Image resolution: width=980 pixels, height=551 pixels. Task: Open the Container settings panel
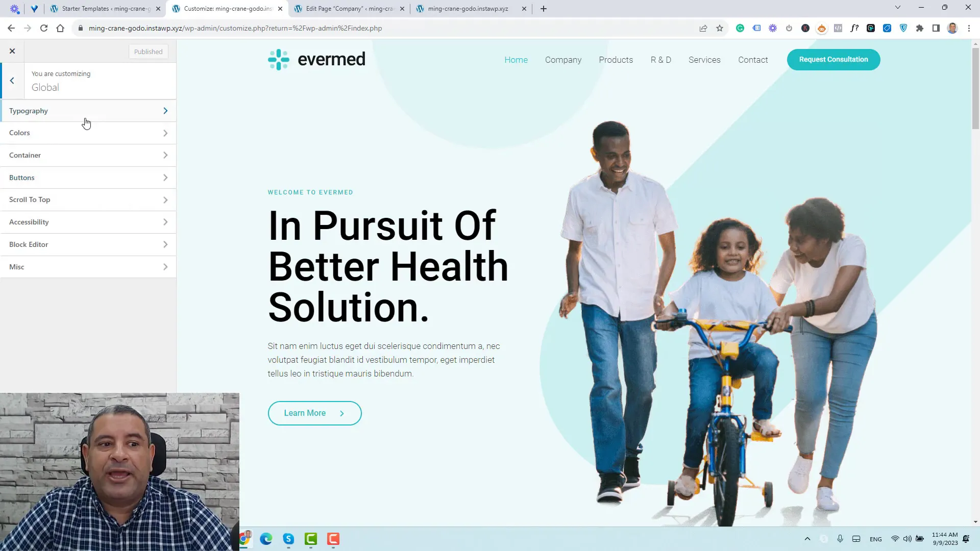click(87, 155)
